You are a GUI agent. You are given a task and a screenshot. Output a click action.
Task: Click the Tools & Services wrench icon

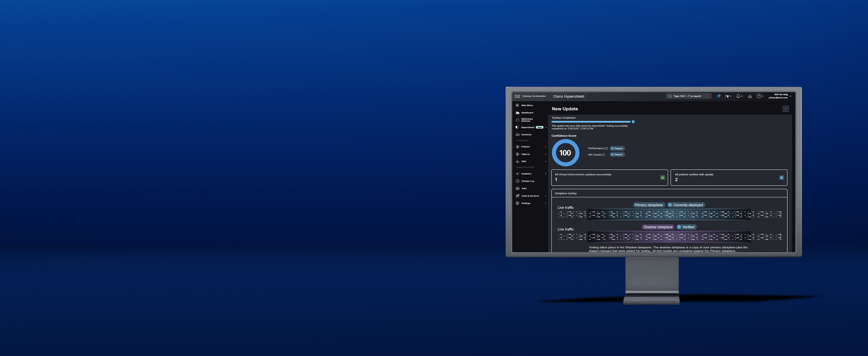click(x=518, y=196)
